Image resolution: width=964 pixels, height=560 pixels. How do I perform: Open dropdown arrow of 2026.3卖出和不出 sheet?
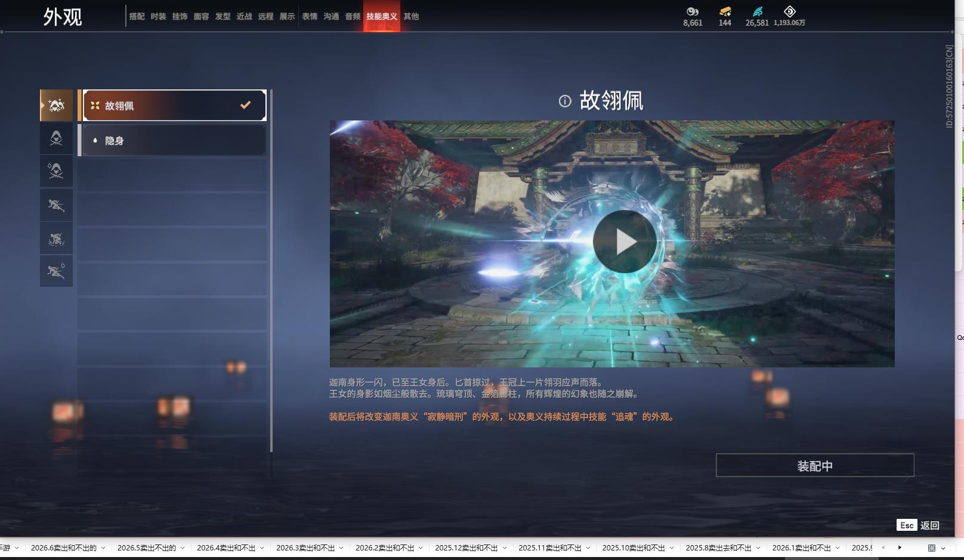(341, 548)
